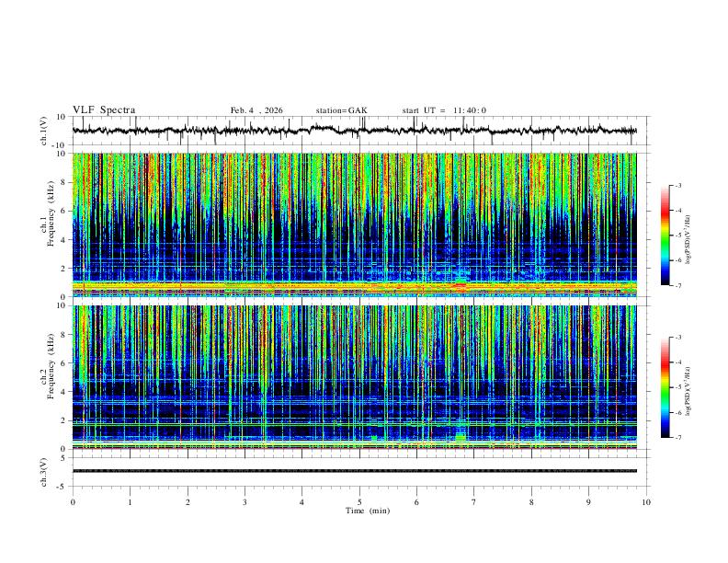Screen dimensions: 728x563
Task: Click the "2" time axis tick label
Action: tap(188, 502)
